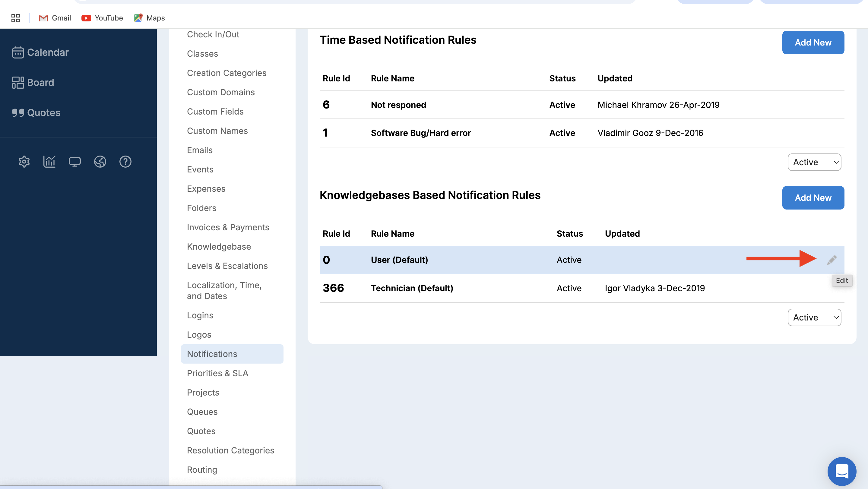868x489 pixels.
Task: Open the reports chart icon
Action: (x=49, y=162)
